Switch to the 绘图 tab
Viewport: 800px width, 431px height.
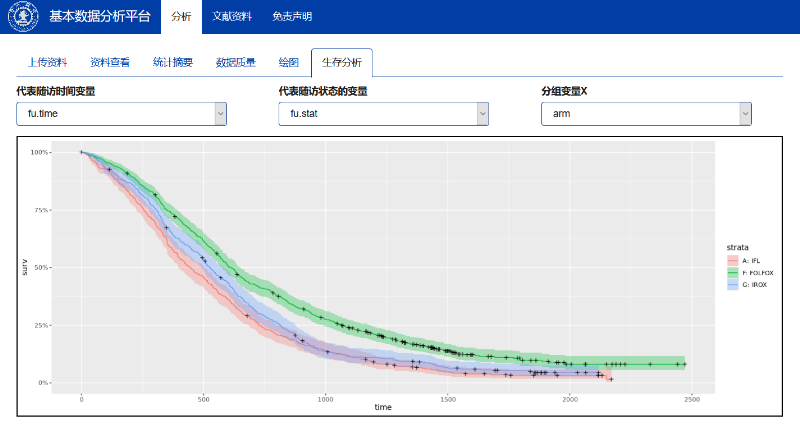[288, 62]
